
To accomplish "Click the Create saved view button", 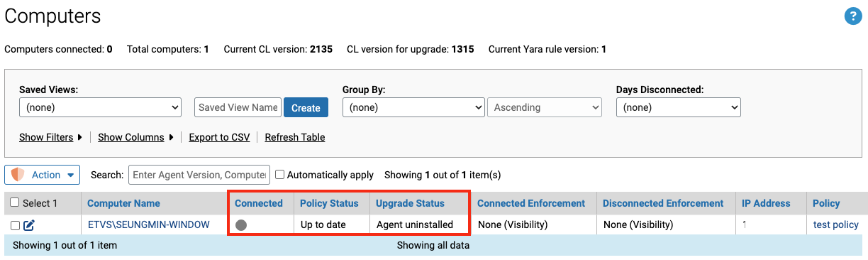I will pos(306,108).
